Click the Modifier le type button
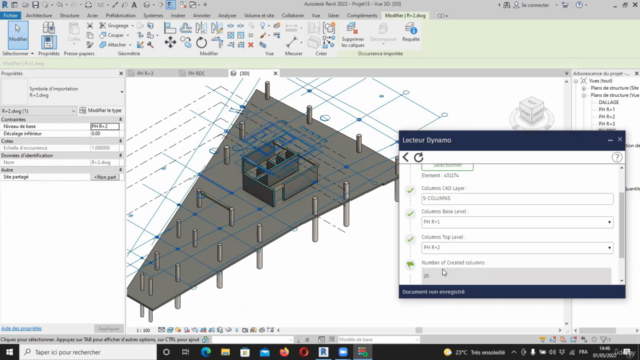 100,111
